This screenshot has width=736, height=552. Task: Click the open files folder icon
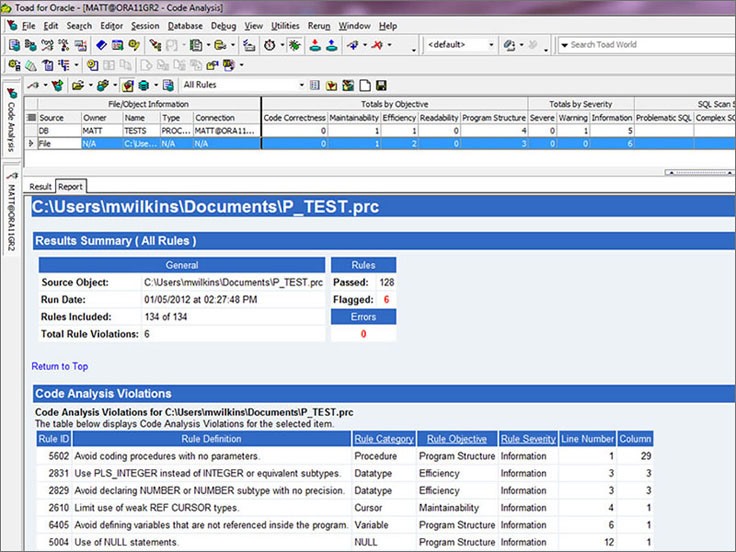78,85
